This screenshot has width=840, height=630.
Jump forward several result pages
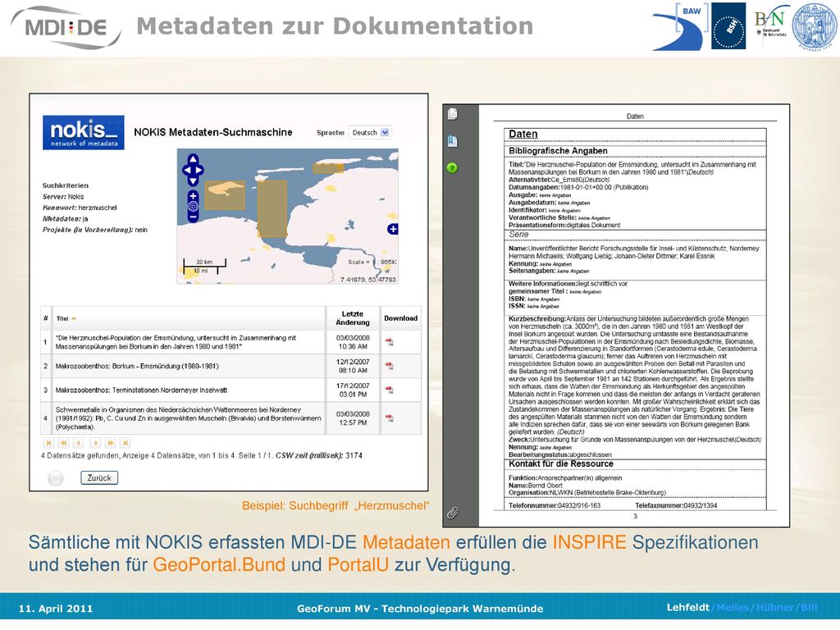point(111,442)
